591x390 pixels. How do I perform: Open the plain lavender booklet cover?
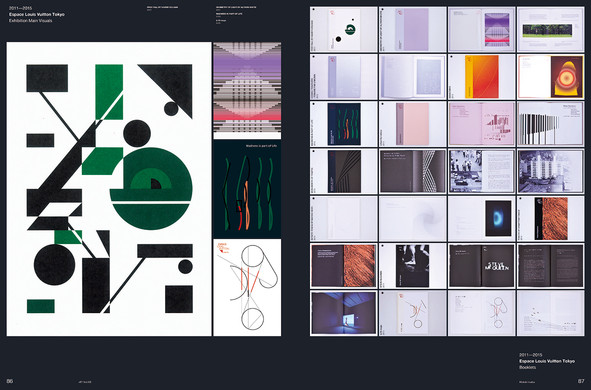(x=413, y=29)
